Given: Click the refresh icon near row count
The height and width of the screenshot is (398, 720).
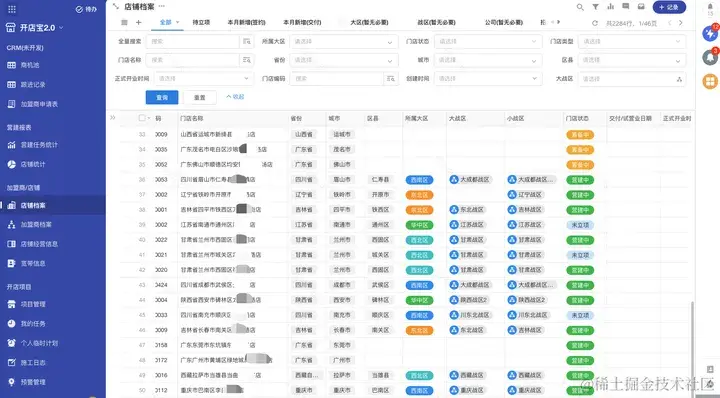Looking at the screenshot, I should pyautogui.click(x=595, y=23).
